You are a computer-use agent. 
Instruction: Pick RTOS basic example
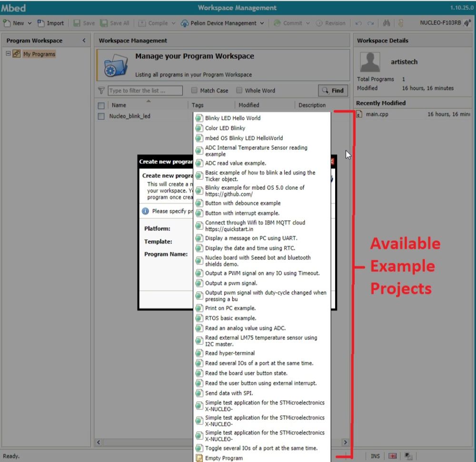click(262, 318)
